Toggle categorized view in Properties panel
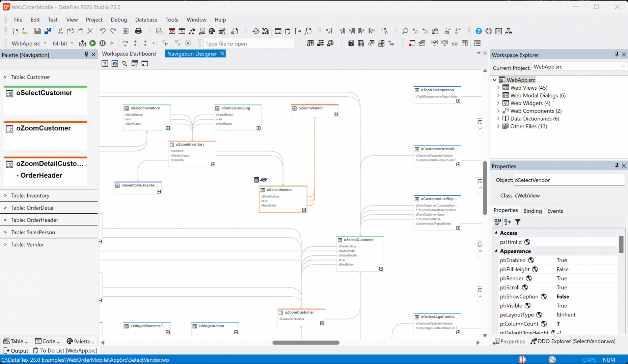 (498, 222)
